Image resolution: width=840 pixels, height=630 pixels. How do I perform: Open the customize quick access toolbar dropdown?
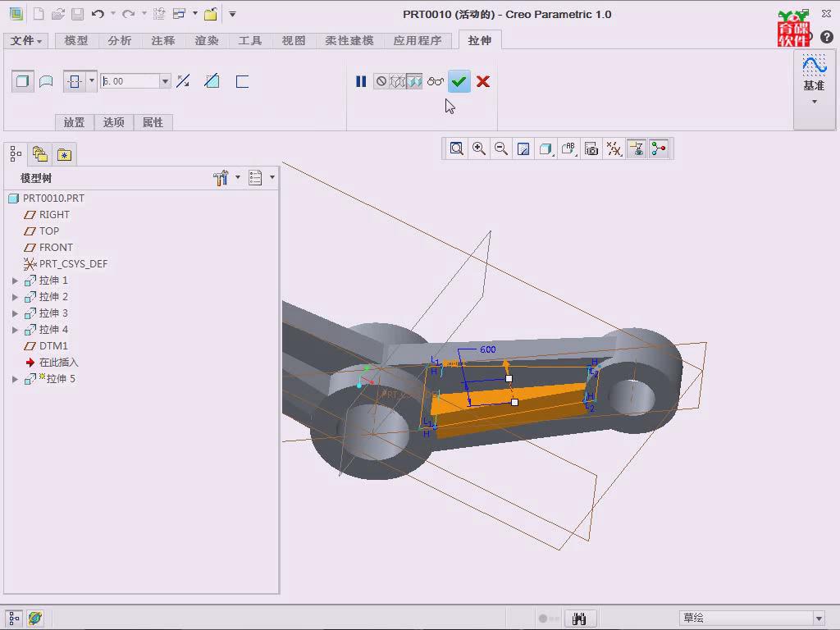click(x=232, y=15)
